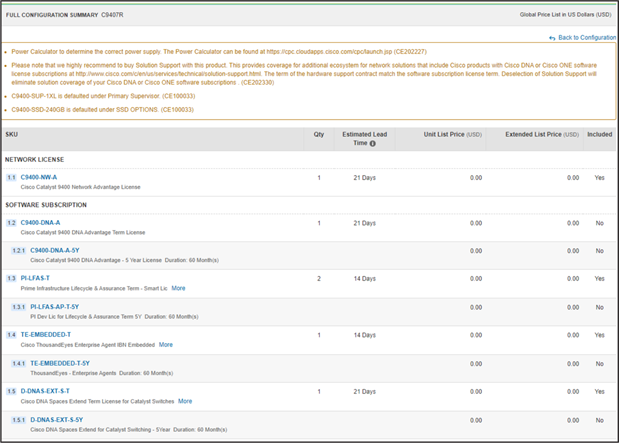Screen dimensions: 619x443
Task: Click Included Yes for TE-EMBEDDED-T
Action: tap(599, 335)
